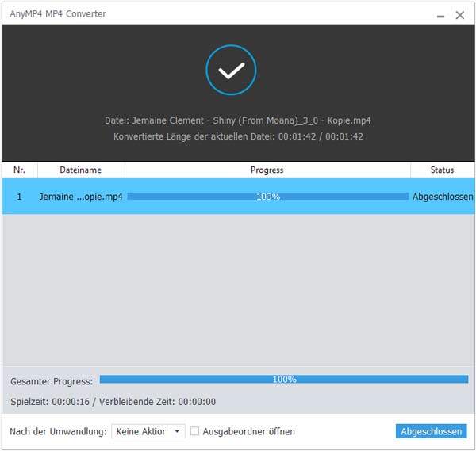Enable the Ausgabeordner öffnen checkbox
This screenshot has height=451, width=476.
click(x=194, y=431)
